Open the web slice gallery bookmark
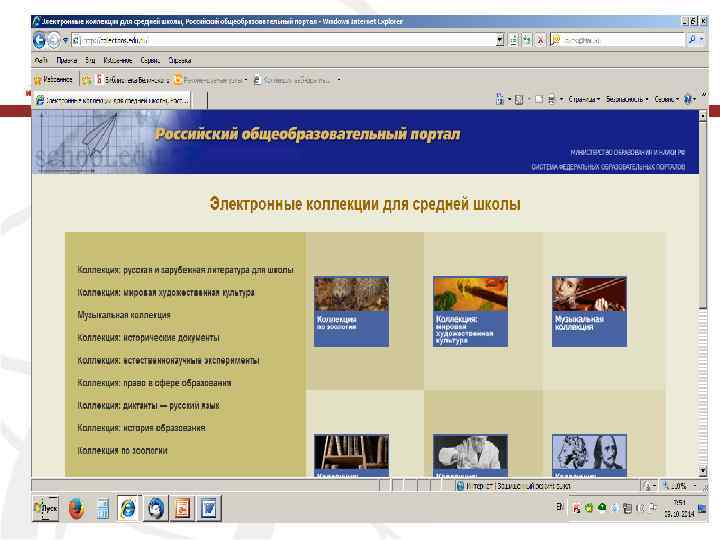This screenshot has height=540, width=720. pos(292,80)
